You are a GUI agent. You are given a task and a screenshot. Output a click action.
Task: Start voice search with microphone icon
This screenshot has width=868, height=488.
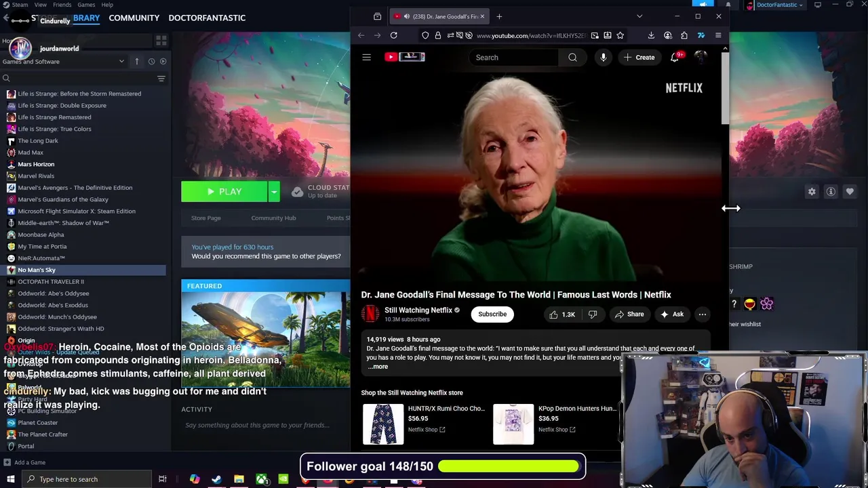[603, 58]
